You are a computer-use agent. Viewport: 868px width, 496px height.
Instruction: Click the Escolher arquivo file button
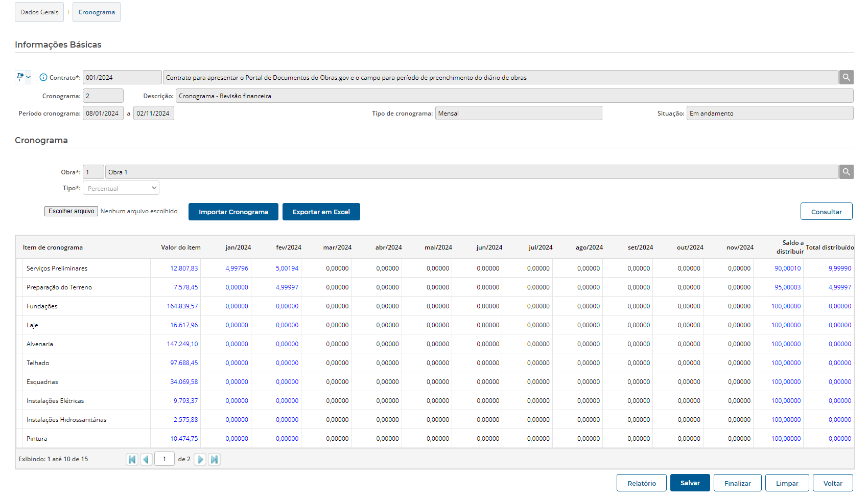[71, 211]
